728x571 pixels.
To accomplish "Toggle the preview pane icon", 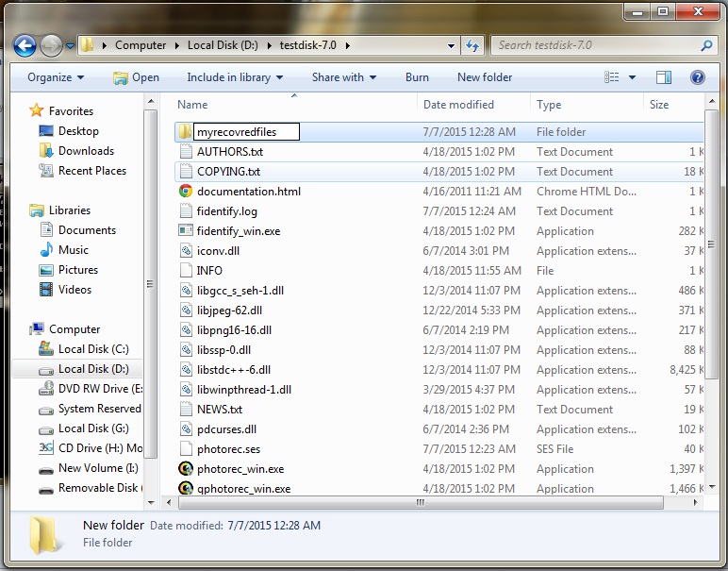I will [x=664, y=77].
